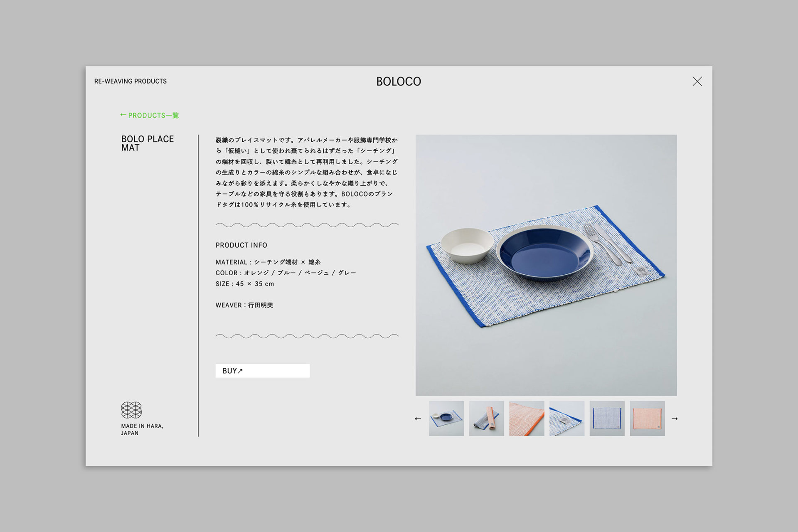
Task: Select flat blue place mat thumbnail
Action: pos(607,419)
